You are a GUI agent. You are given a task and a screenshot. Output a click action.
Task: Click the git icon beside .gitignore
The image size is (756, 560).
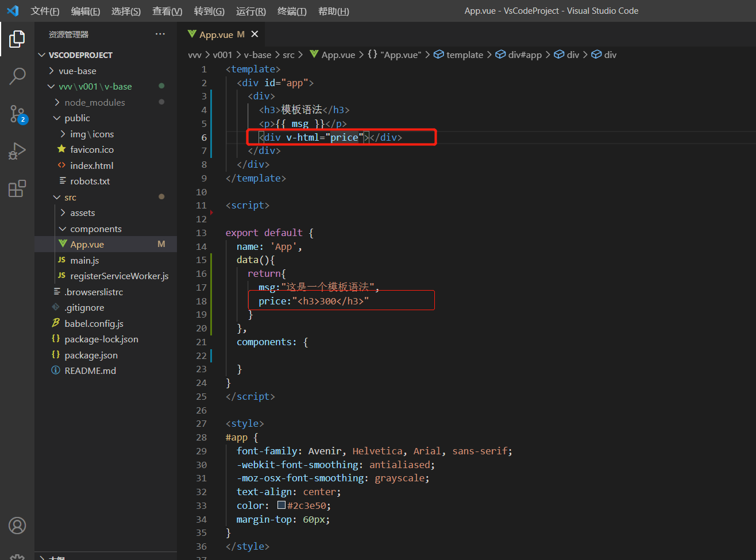[56, 307]
